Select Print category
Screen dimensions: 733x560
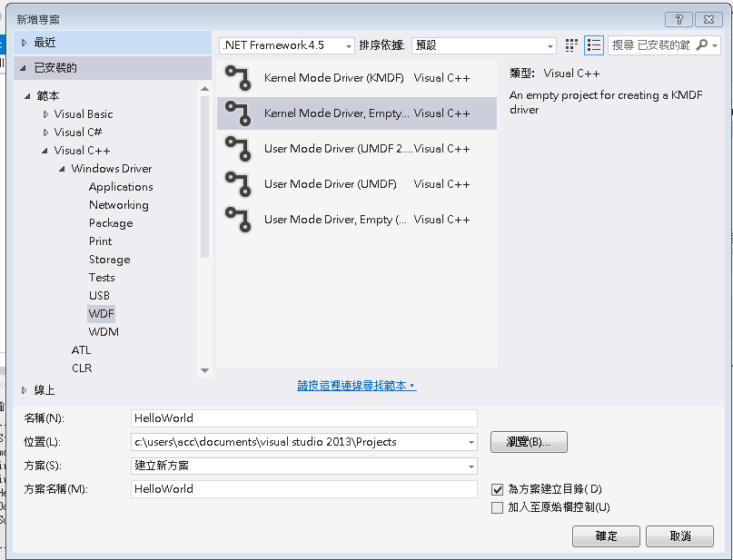point(101,241)
